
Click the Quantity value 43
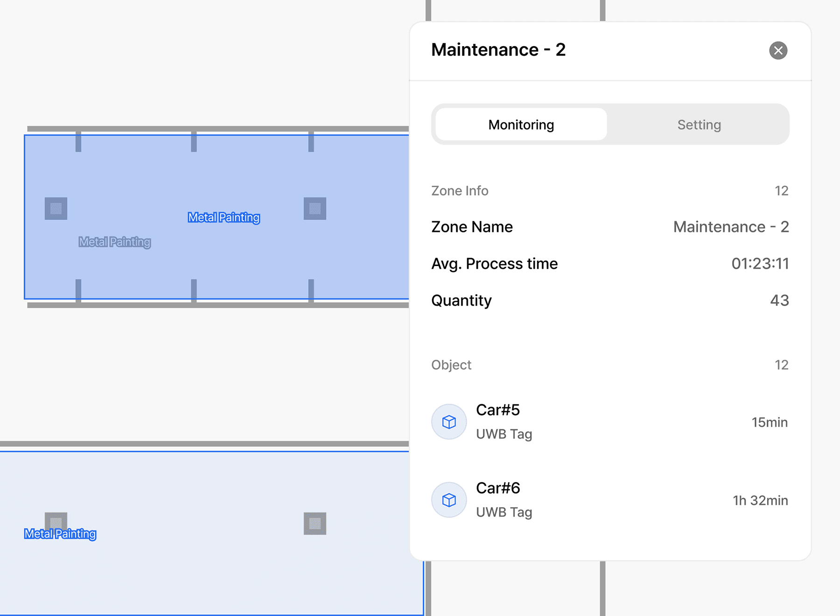(779, 301)
